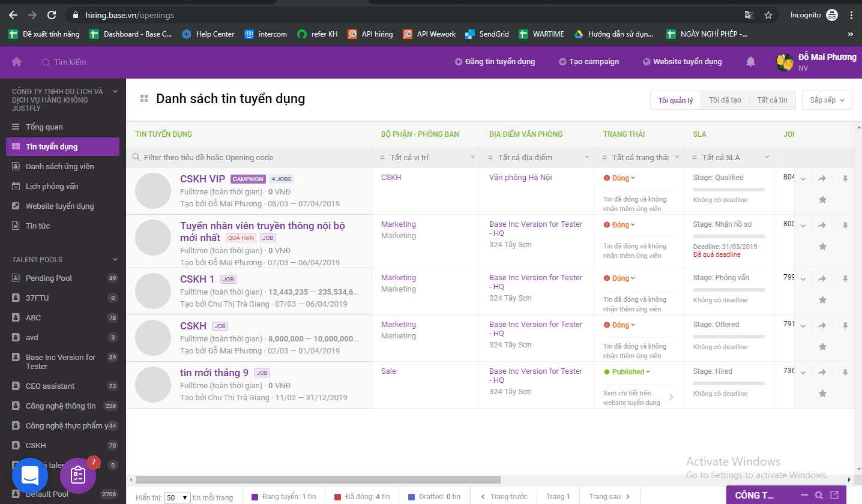
Task: Share the tin mới tháng 9 opening
Action: coord(822,372)
